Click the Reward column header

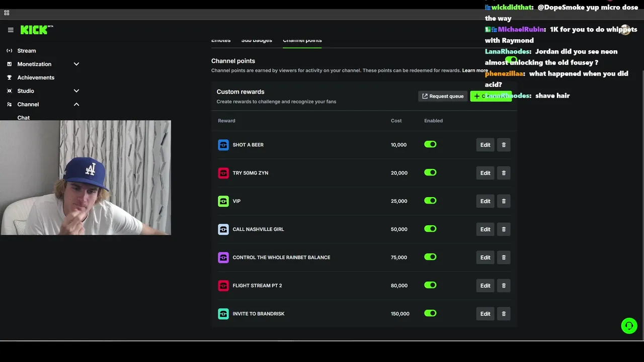point(226,121)
